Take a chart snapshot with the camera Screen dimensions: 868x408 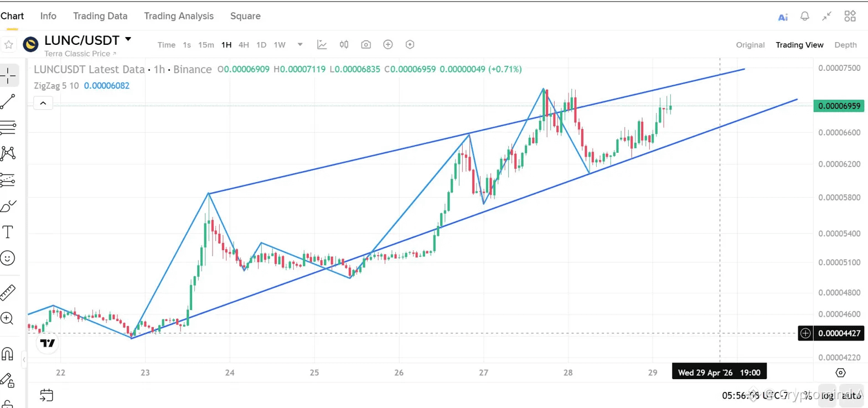click(366, 44)
